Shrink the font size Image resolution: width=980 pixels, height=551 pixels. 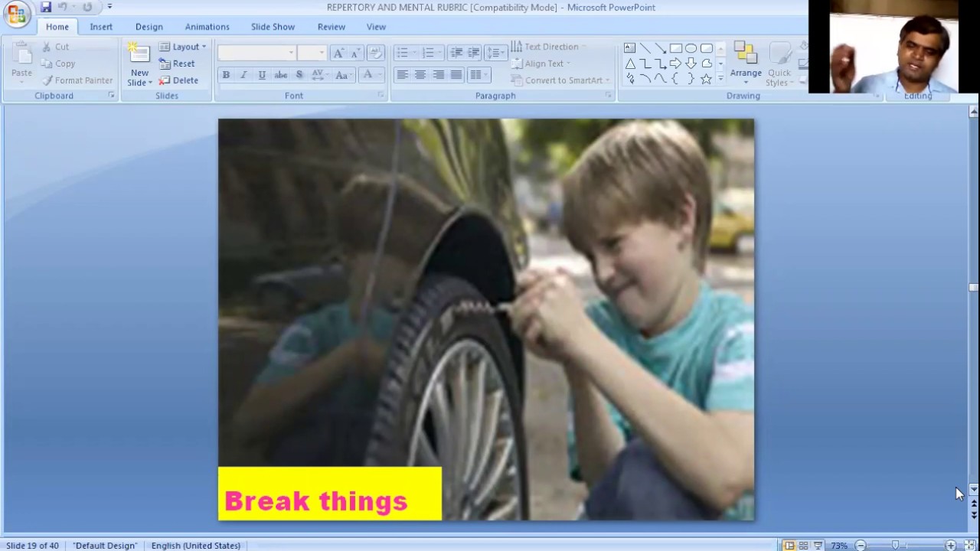click(355, 53)
